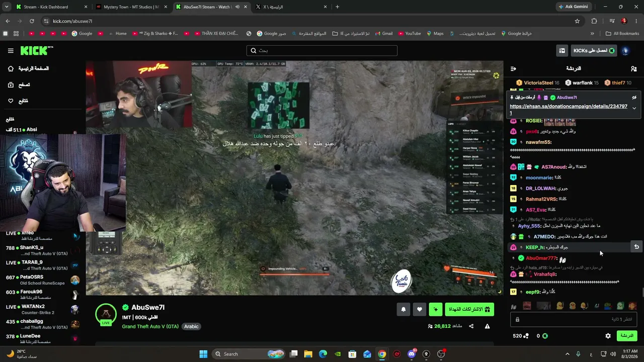This screenshot has height=362, width=644.
Task: Show more bookmarks via the chevron
Action: click(x=592, y=34)
